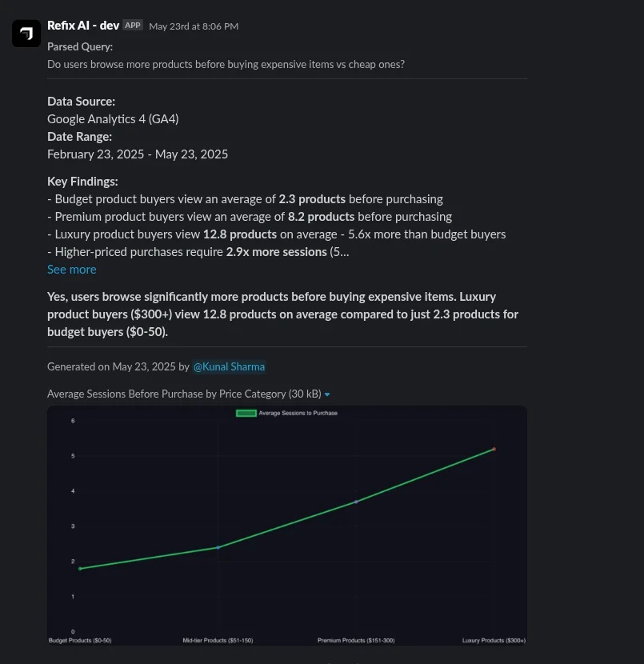
Task: Open the @Kunal Sharma mention
Action: coord(229,366)
